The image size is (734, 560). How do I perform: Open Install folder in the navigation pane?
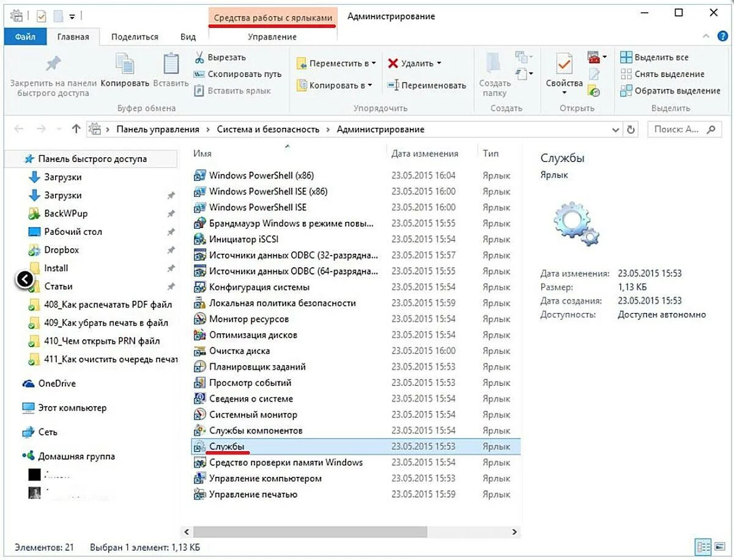tap(56, 268)
